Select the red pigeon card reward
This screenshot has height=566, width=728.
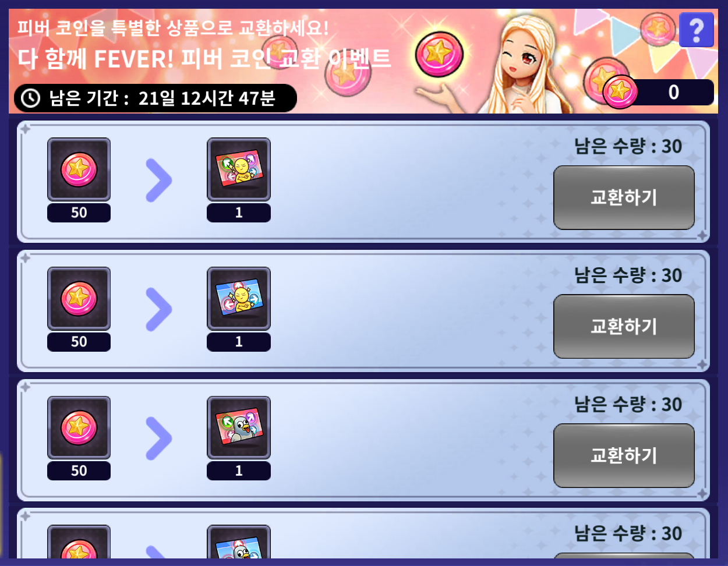239,428
